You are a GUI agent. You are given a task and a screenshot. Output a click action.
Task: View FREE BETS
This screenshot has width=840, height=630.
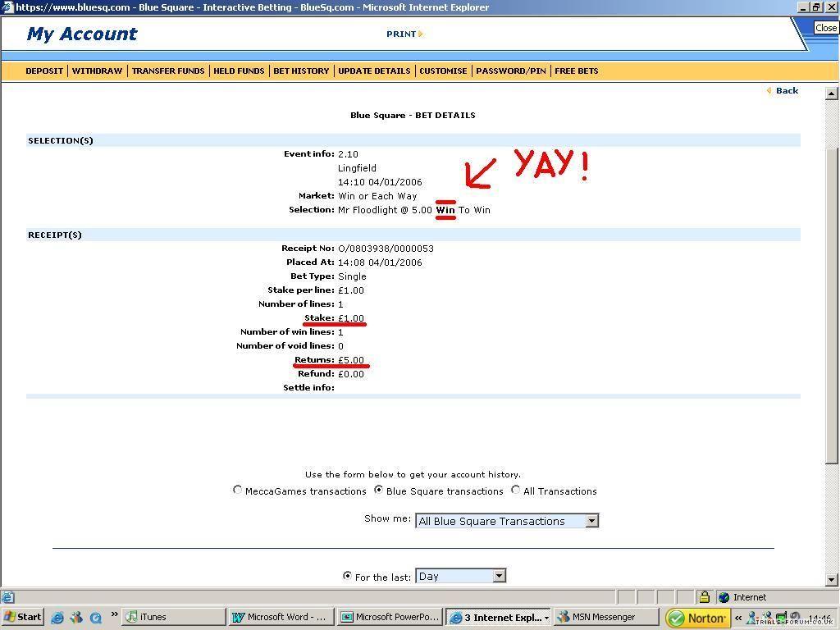tap(577, 71)
